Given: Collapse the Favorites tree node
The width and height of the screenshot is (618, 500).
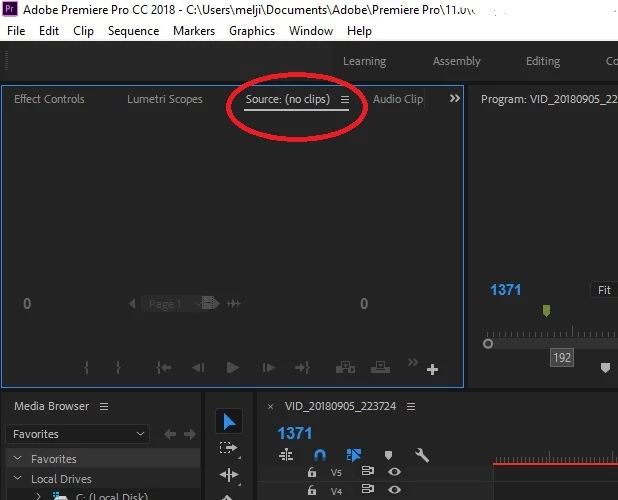Looking at the screenshot, I should click(x=17, y=458).
